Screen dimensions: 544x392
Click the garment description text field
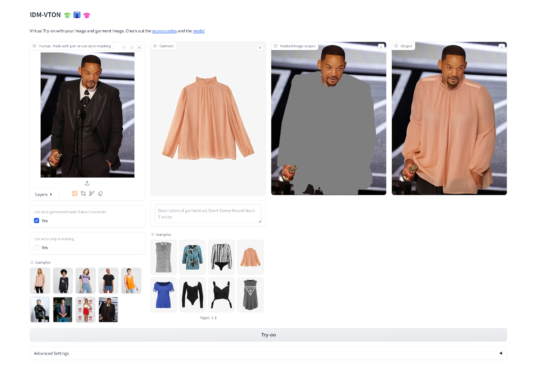208,214
